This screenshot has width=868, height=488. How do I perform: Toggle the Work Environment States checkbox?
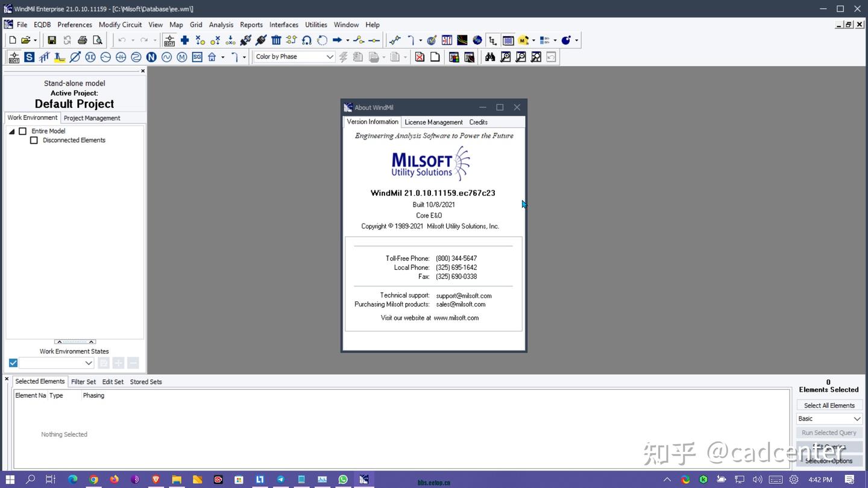pyautogui.click(x=13, y=363)
